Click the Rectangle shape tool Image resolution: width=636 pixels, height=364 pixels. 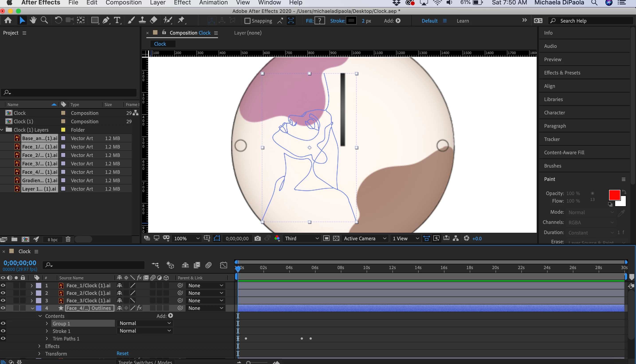94,20
